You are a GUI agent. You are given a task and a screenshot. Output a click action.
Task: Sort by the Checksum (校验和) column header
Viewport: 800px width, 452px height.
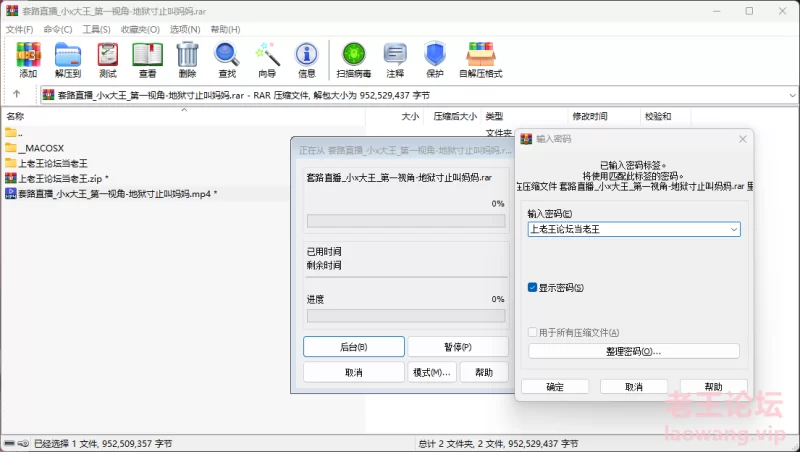click(658, 116)
